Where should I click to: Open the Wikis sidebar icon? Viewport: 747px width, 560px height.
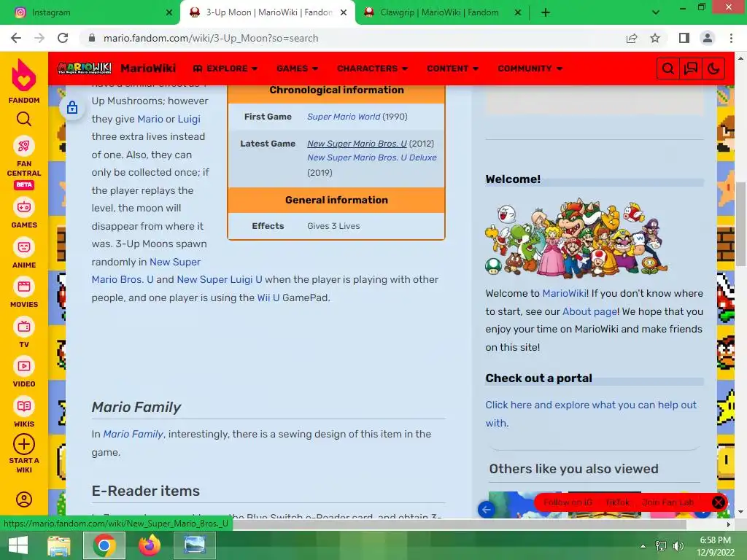[24, 406]
